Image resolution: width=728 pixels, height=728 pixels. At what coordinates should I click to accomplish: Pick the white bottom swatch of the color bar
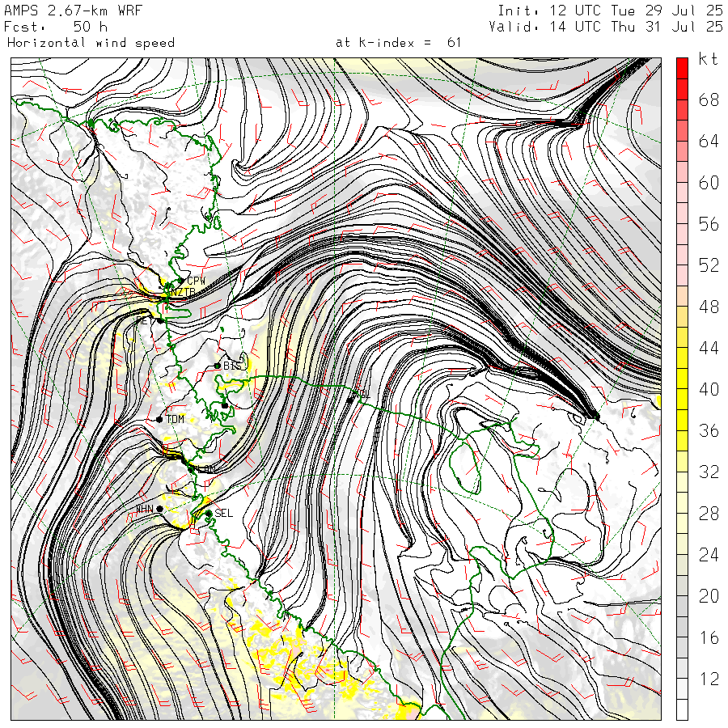tap(682, 709)
